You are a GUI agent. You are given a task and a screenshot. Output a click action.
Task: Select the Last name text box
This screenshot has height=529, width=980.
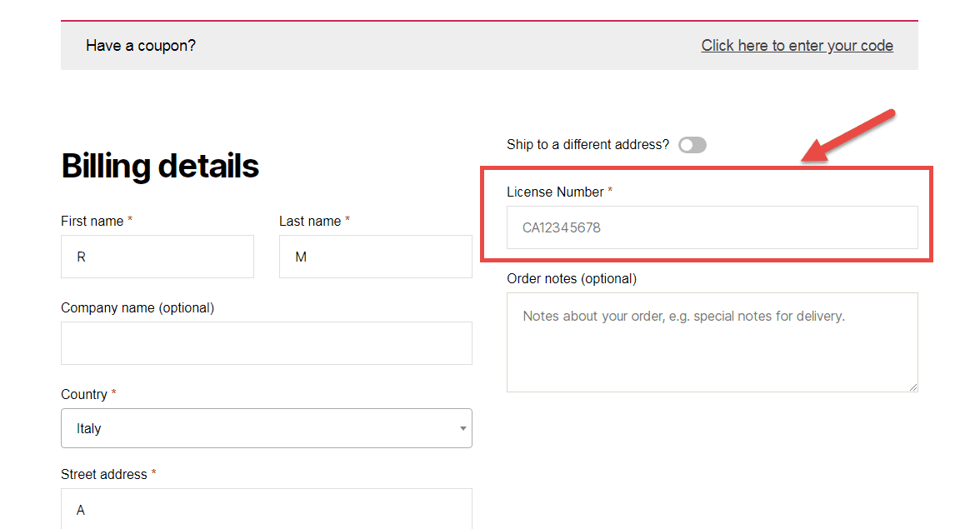pyautogui.click(x=375, y=257)
